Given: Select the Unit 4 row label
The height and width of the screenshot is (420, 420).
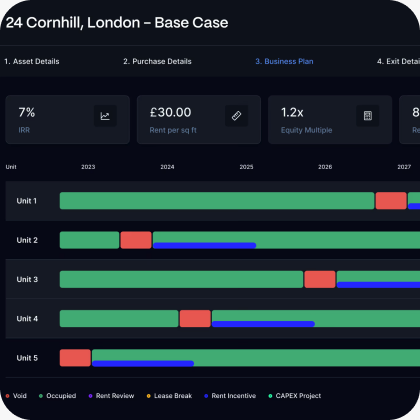Looking at the screenshot, I should [27, 319].
